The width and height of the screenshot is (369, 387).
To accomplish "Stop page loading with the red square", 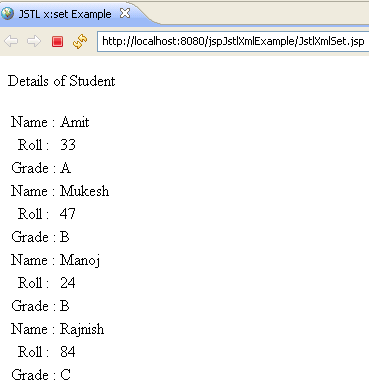I will tap(57, 42).
